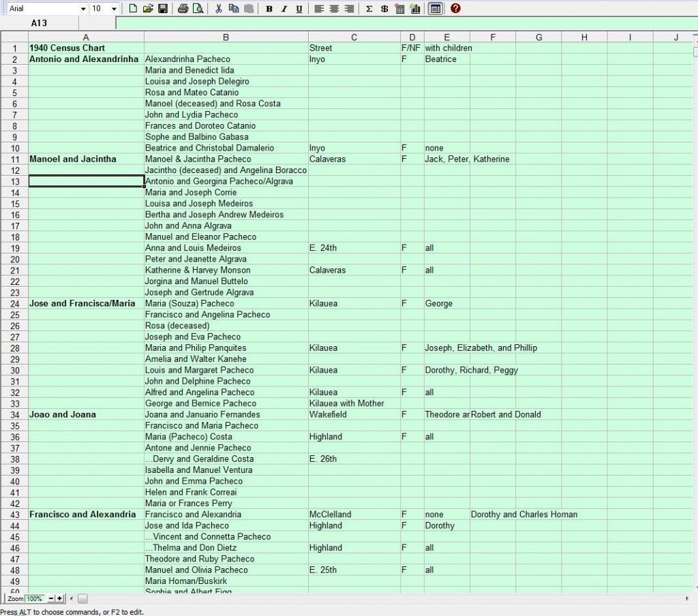Center align cell text
This screenshot has width=698, height=616.
point(334,9)
